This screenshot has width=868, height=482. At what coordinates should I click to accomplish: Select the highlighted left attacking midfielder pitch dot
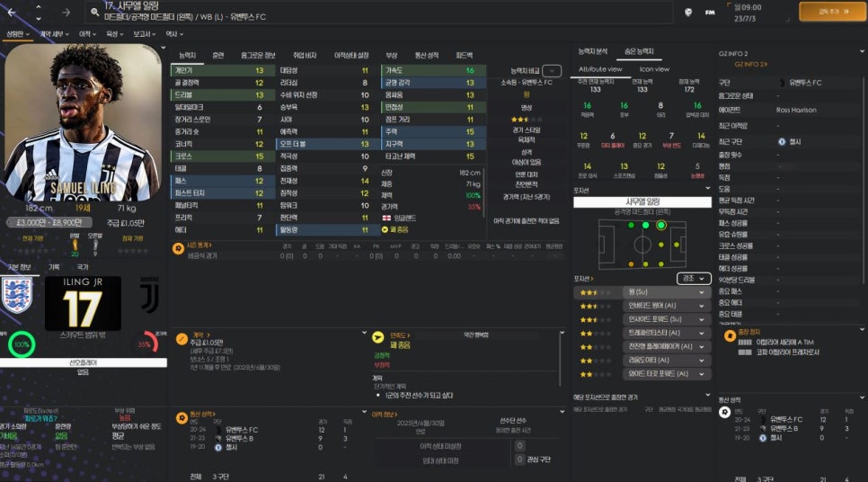pos(661,226)
